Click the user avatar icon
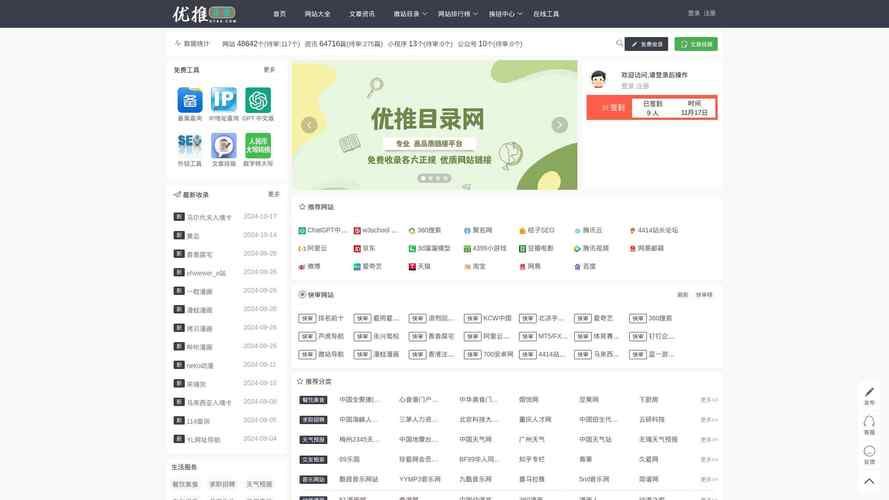The height and width of the screenshot is (500, 889). pyautogui.click(x=599, y=80)
